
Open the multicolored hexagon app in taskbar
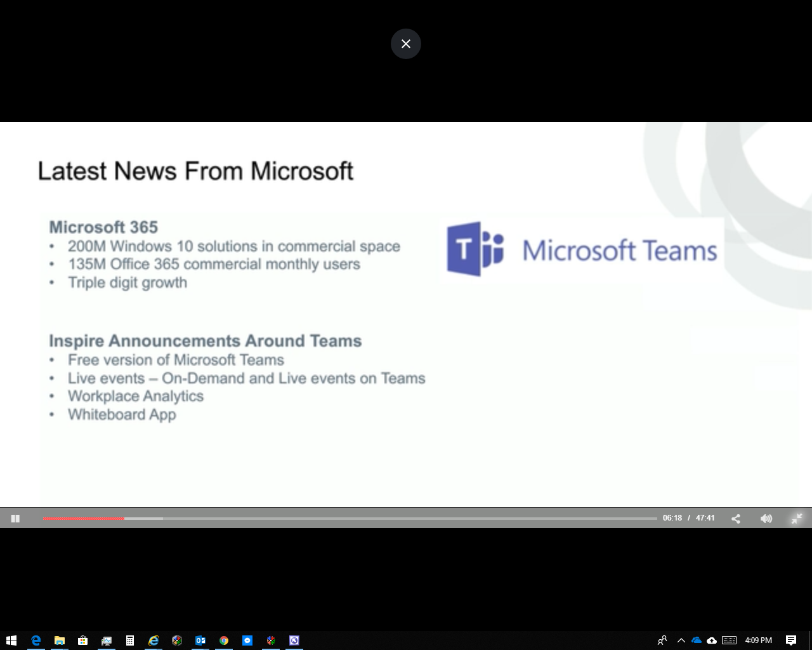coord(177,640)
